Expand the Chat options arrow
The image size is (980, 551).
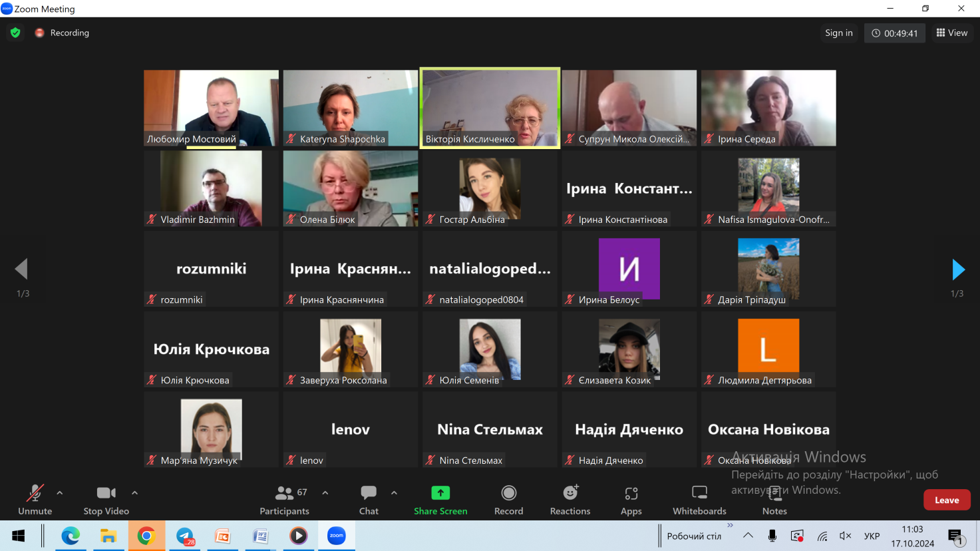click(394, 493)
